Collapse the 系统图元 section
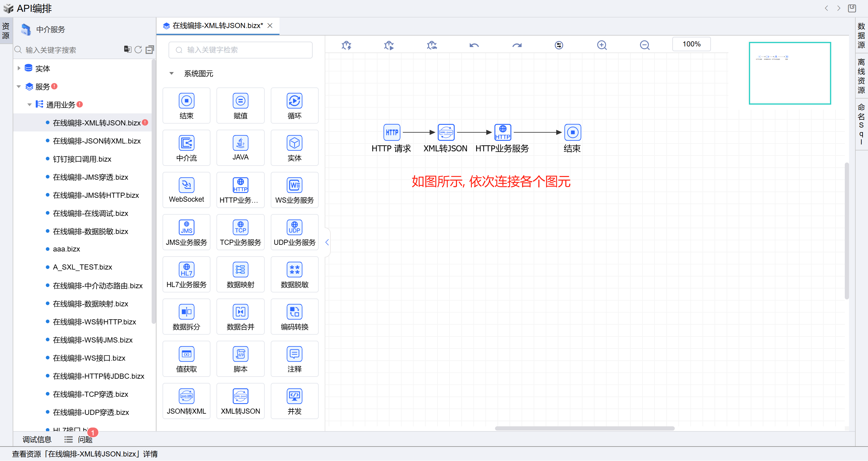Viewport: 868px width, 461px height. 172,74
